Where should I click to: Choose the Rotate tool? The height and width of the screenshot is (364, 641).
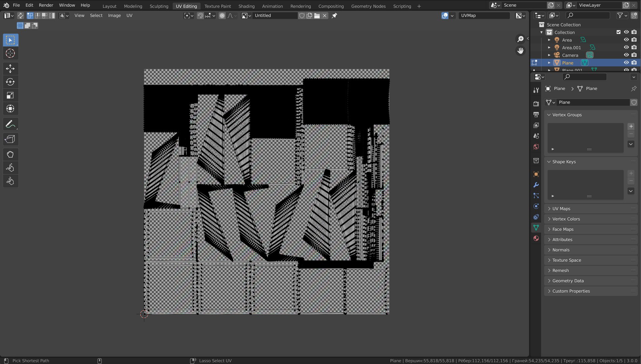[10, 82]
